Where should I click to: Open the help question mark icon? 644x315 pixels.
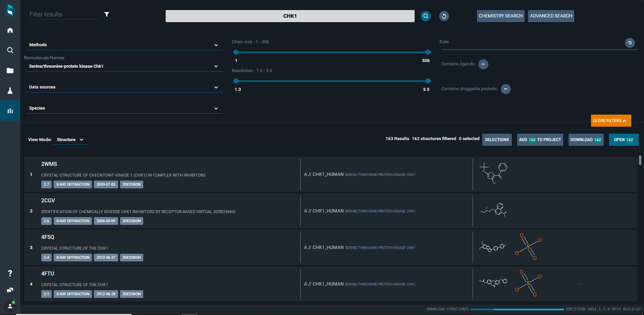pyautogui.click(x=10, y=273)
